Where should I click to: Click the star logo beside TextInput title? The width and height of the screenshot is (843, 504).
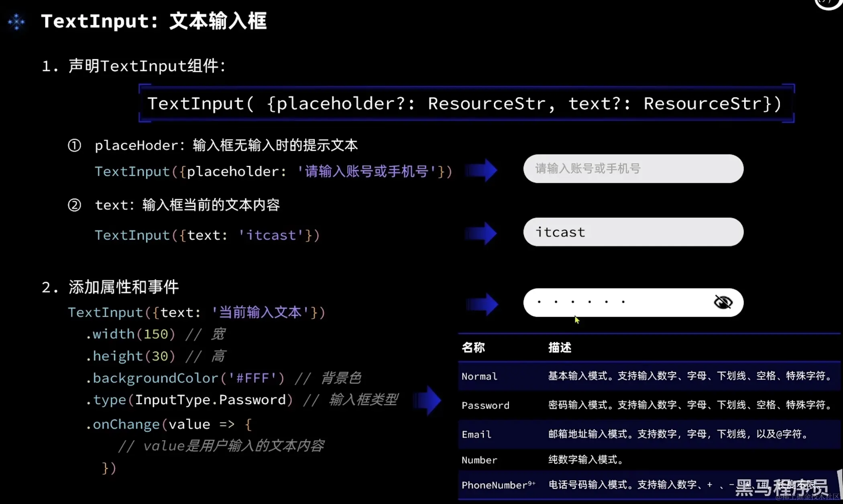click(16, 21)
